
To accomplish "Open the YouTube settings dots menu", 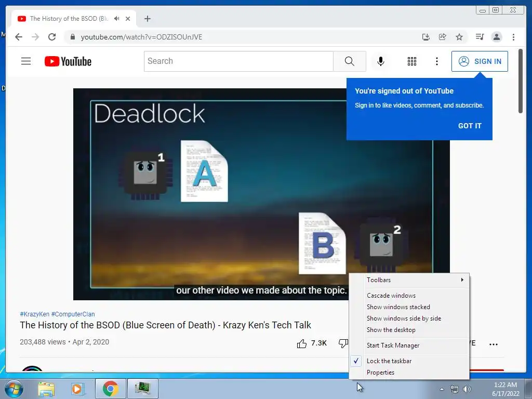I will coord(436,61).
